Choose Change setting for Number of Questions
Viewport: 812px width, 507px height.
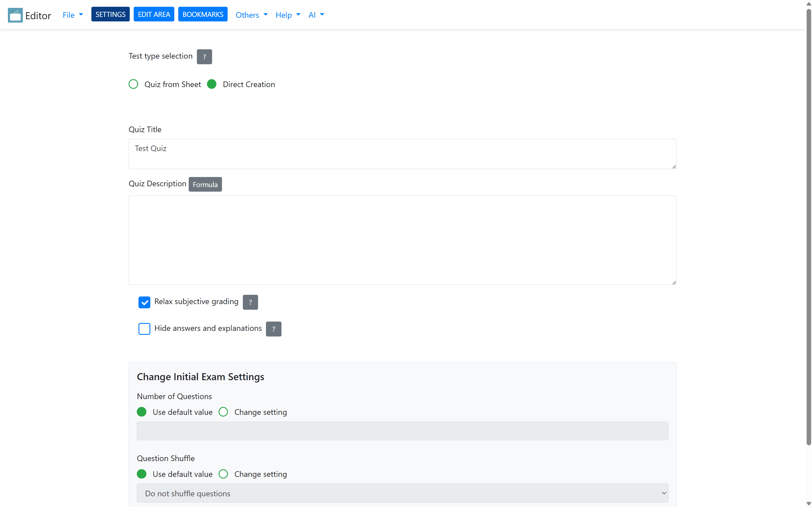(x=223, y=412)
